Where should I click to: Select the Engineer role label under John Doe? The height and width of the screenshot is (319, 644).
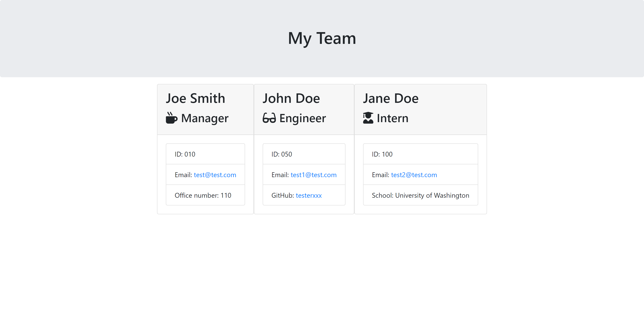tap(302, 118)
